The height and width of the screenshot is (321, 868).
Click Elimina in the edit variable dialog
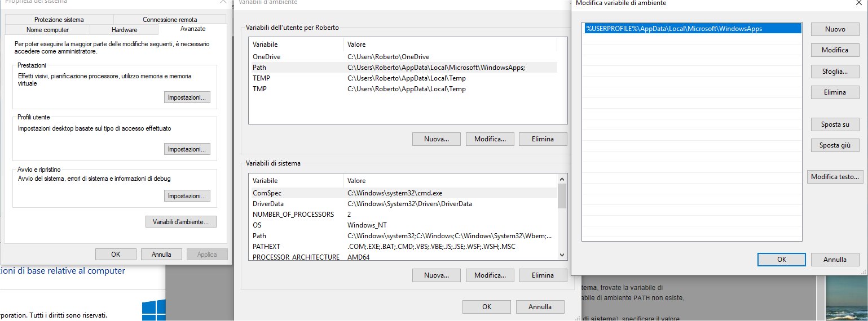(835, 92)
